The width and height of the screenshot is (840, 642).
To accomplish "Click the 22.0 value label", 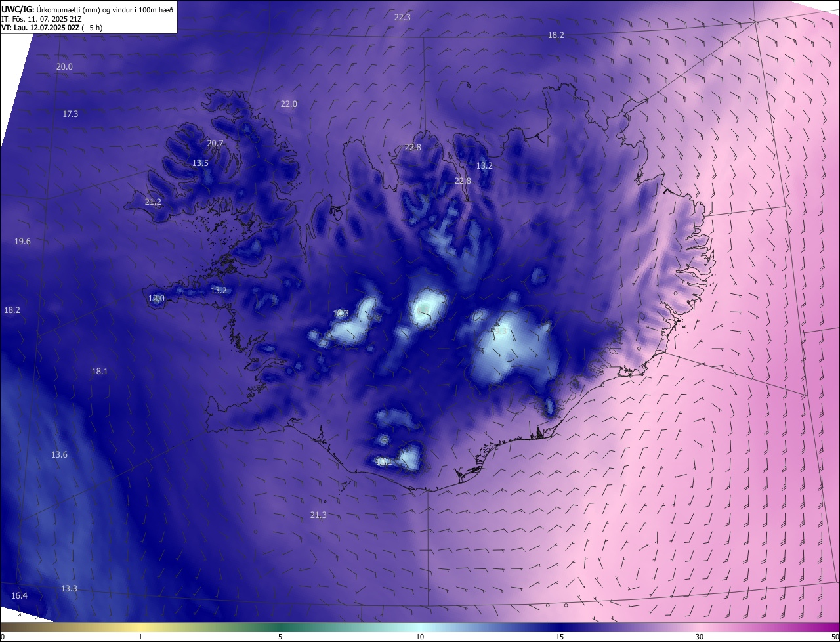I will [x=289, y=104].
